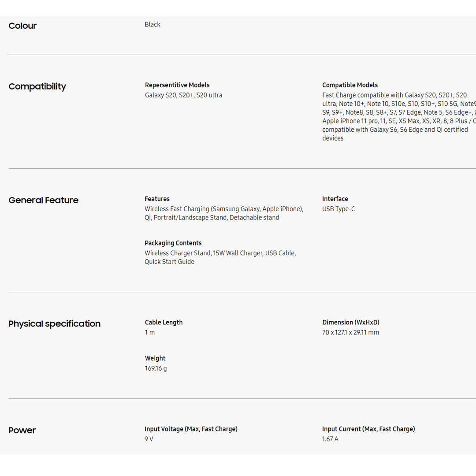Select the Black colour value text
This screenshot has height=476, width=476.
click(x=152, y=25)
